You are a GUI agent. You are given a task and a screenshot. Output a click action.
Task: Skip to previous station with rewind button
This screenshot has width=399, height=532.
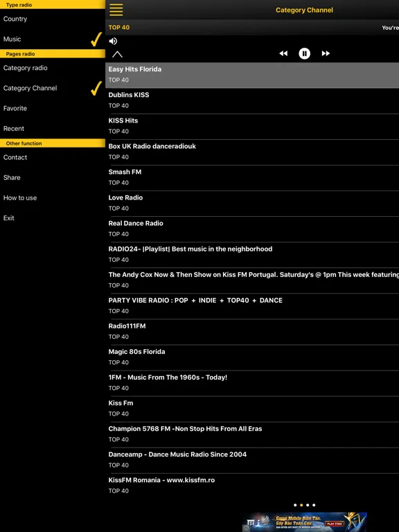[x=283, y=53]
